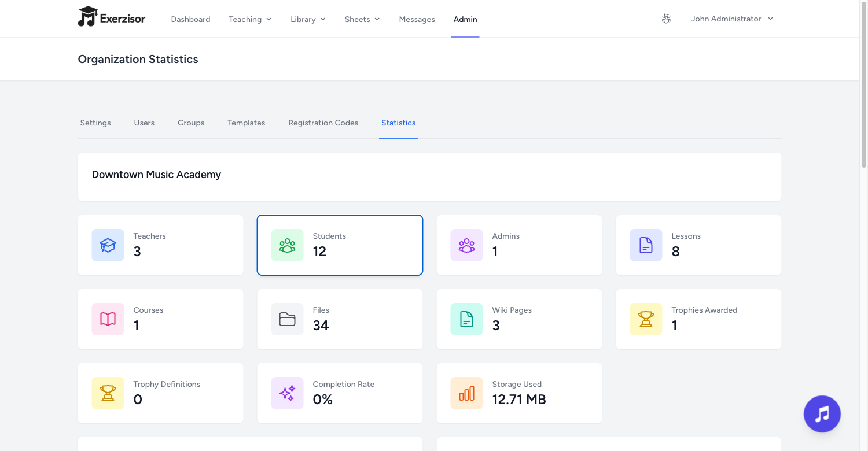Click the Organization Statistics page title
The width and height of the screenshot is (868, 451).
pyautogui.click(x=138, y=59)
